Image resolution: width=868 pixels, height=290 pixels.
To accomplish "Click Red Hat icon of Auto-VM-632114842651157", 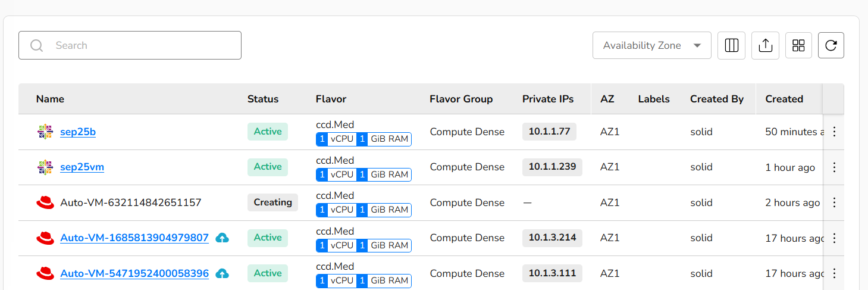I will coord(45,202).
